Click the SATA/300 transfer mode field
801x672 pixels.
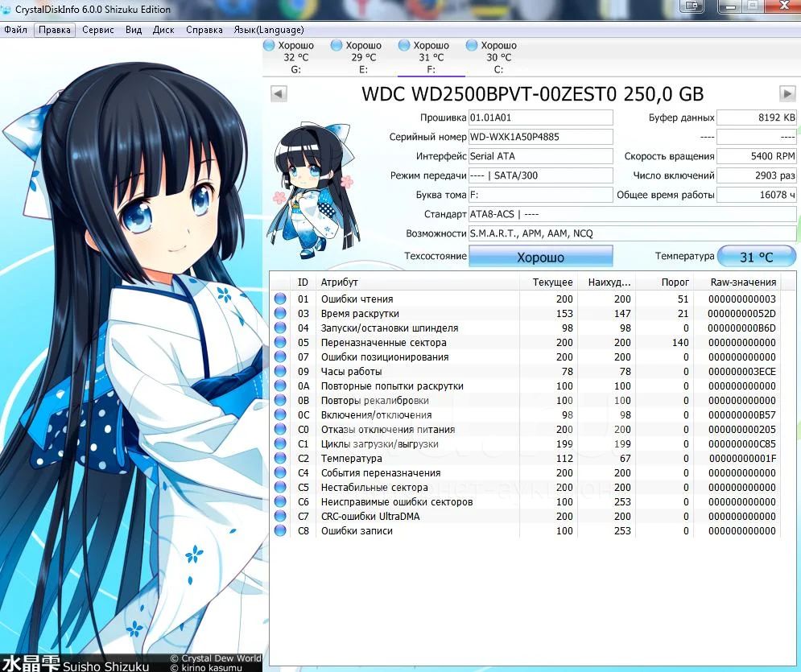click(x=540, y=175)
